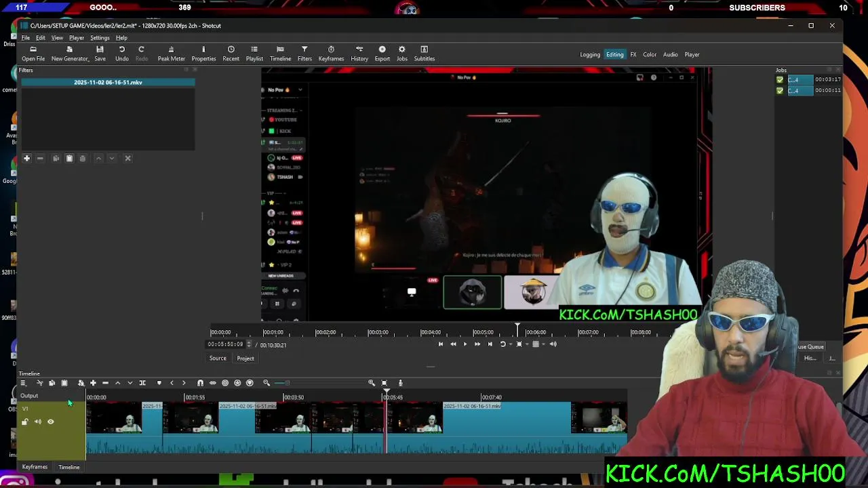Viewport: 868px width, 488px height.
Task: Open Keyframes from the main toolbar
Action: (x=331, y=54)
